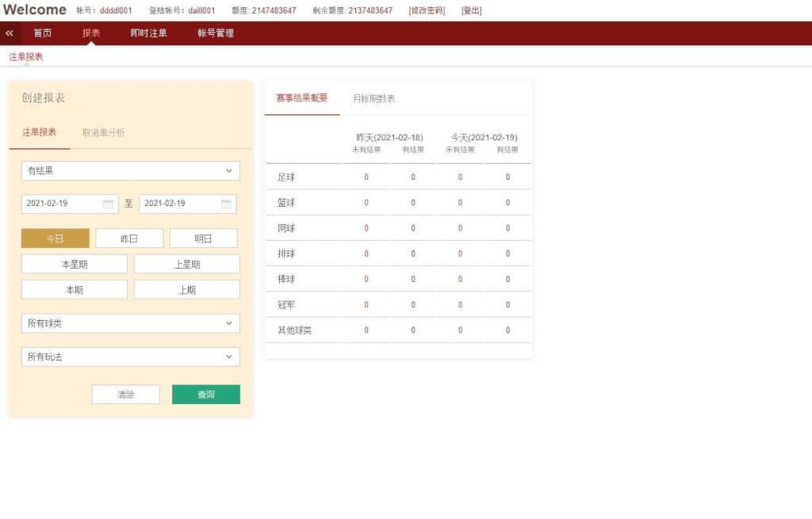The width and height of the screenshot is (812, 519).
Task: Collapse sidebar with double-chevron icon
Action: 10,33
